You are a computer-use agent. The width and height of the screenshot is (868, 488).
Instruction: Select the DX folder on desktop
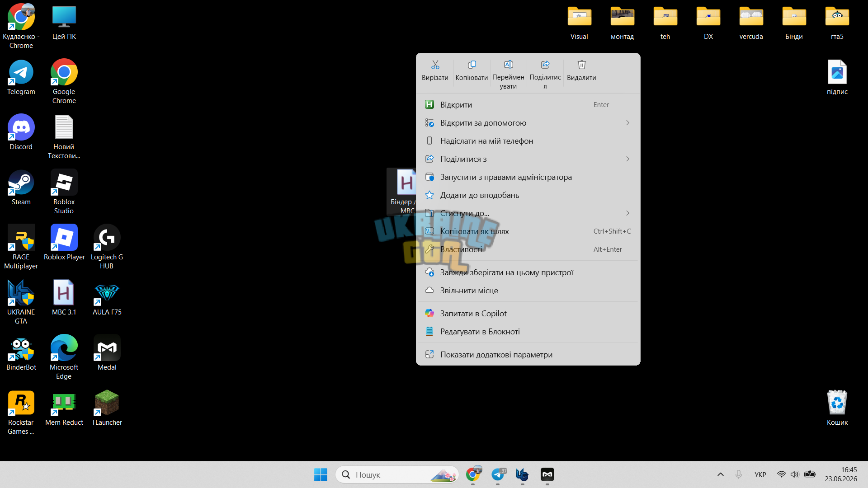(708, 23)
